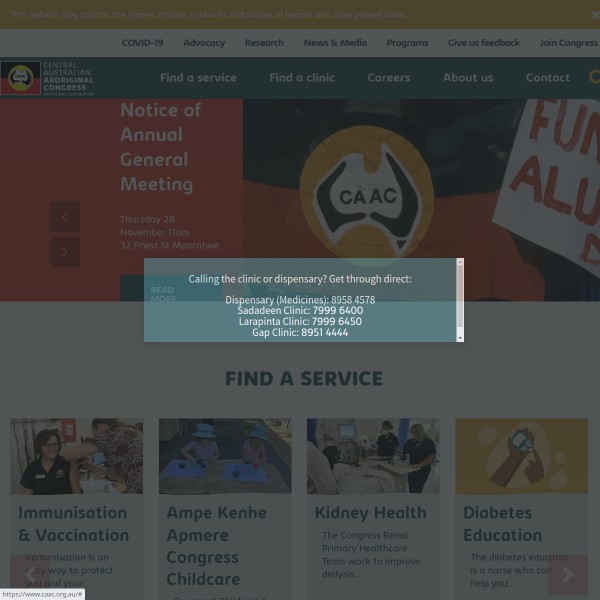The image size is (600, 600).
Task: Go to the Contact page
Action: coord(548,78)
